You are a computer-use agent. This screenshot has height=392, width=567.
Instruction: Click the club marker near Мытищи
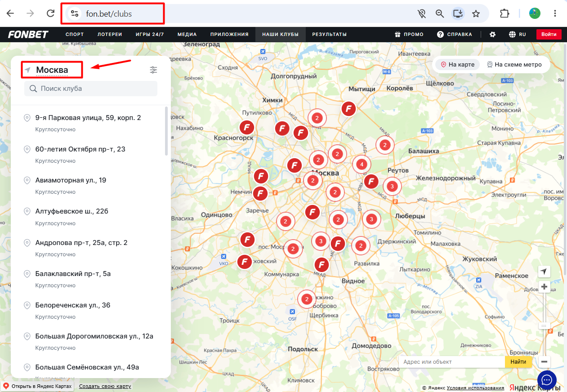[348, 109]
